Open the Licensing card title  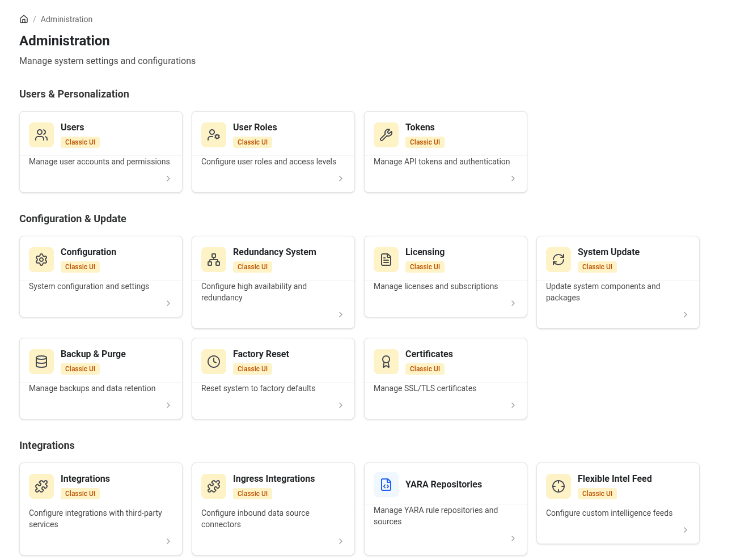[x=425, y=252]
